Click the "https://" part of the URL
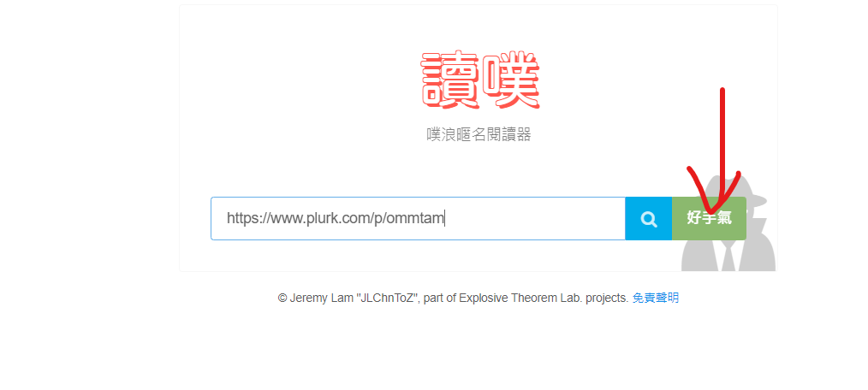Image resolution: width=868 pixels, height=390 pixels. click(x=248, y=218)
